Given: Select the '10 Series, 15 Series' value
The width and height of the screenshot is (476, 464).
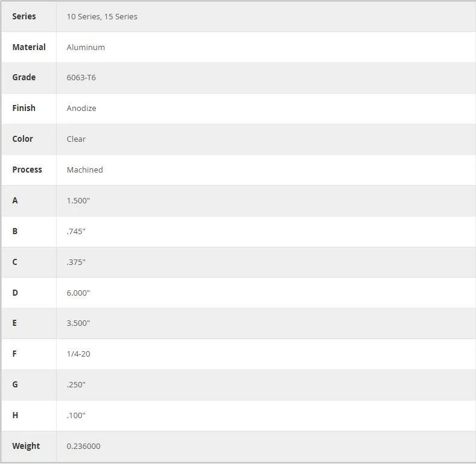Looking at the screenshot, I should click(x=102, y=16).
